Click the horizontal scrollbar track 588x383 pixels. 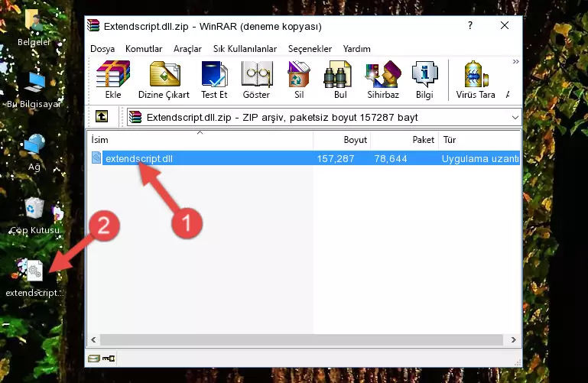301,339
